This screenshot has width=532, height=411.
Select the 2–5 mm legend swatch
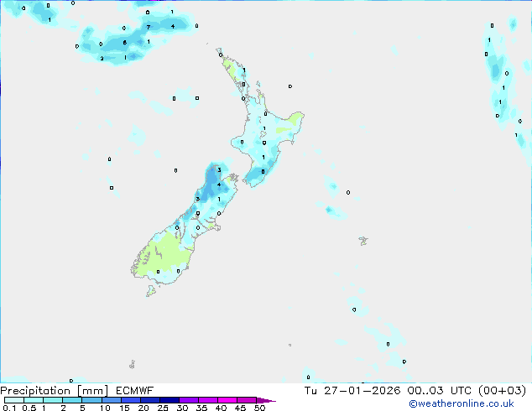point(72,400)
